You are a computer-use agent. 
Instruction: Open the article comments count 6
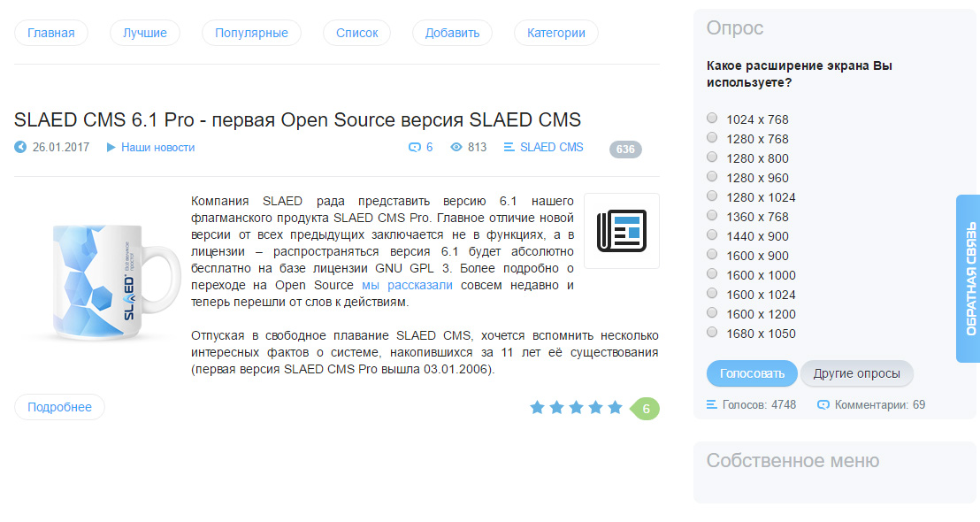(429, 148)
